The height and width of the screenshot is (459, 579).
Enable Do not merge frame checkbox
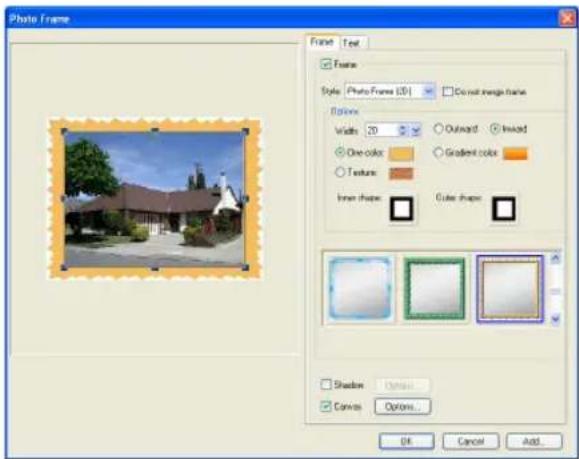pos(448,91)
